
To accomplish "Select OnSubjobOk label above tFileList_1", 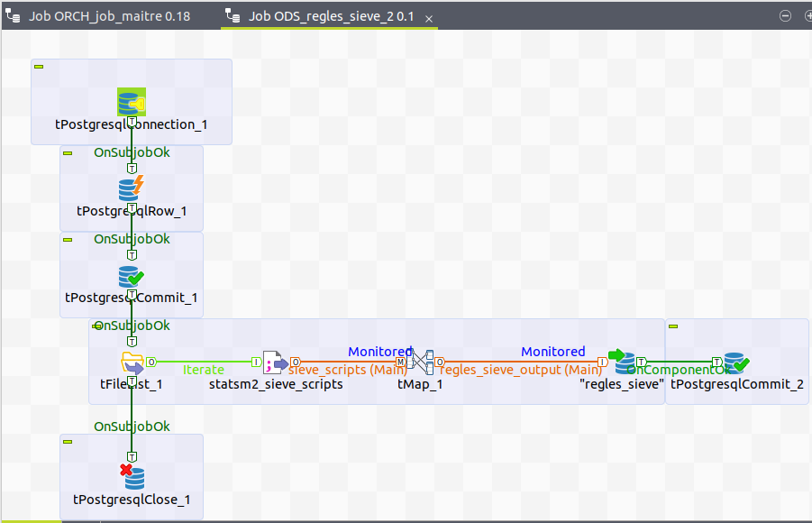I will [x=132, y=326].
